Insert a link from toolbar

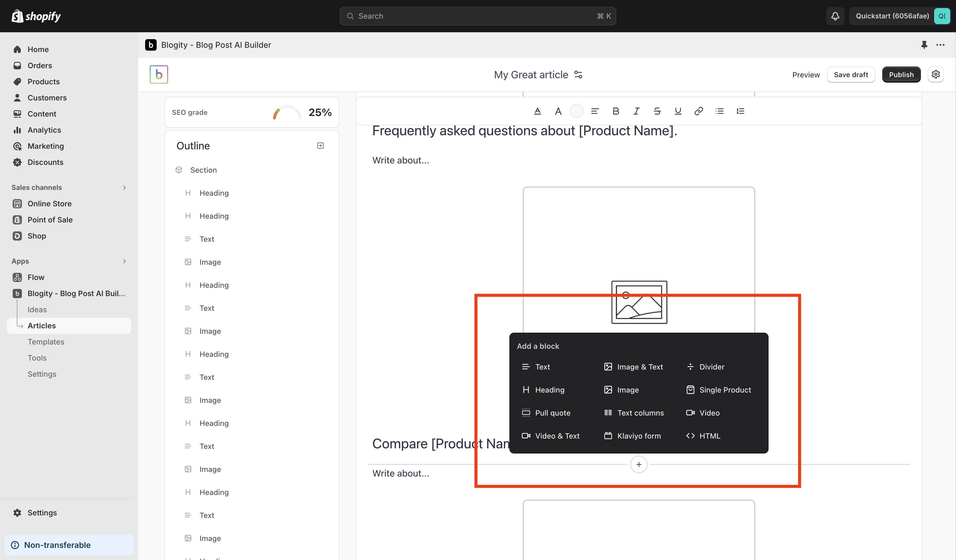[698, 111]
